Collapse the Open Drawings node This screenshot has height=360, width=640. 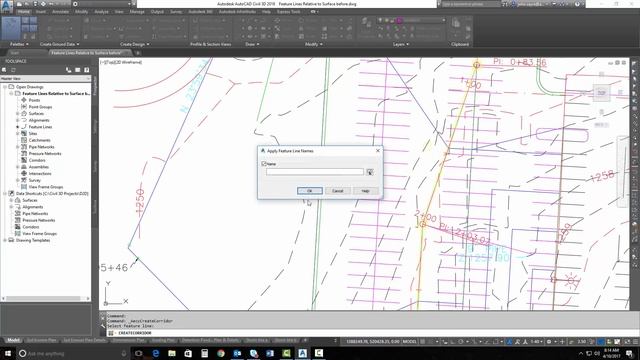(x=5, y=87)
